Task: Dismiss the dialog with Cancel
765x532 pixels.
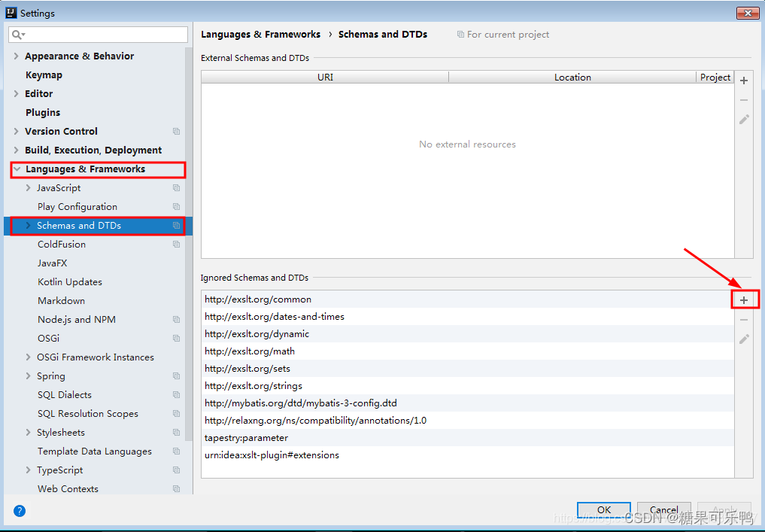Action: point(663,509)
